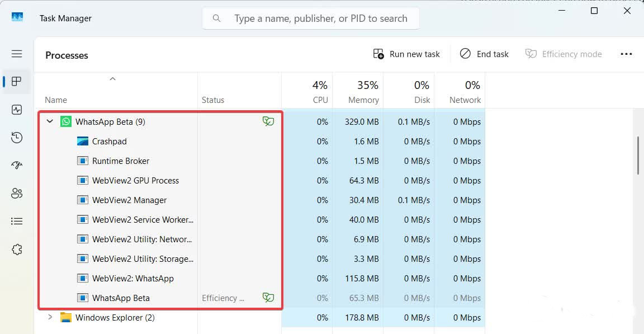The width and height of the screenshot is (644, 334).
Task: Click the WhatsApp Beta green app icon
Action: pyautogui.click(x=66, y=121)
